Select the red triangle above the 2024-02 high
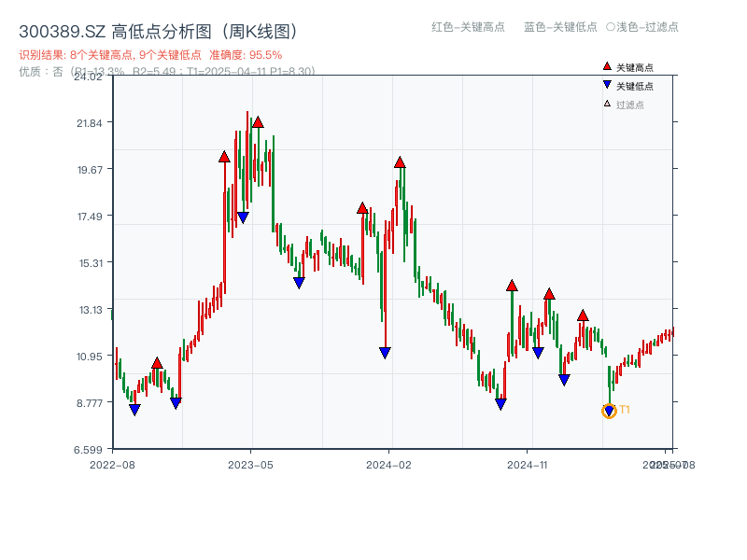747x560 pixels. tap(401, 161)
